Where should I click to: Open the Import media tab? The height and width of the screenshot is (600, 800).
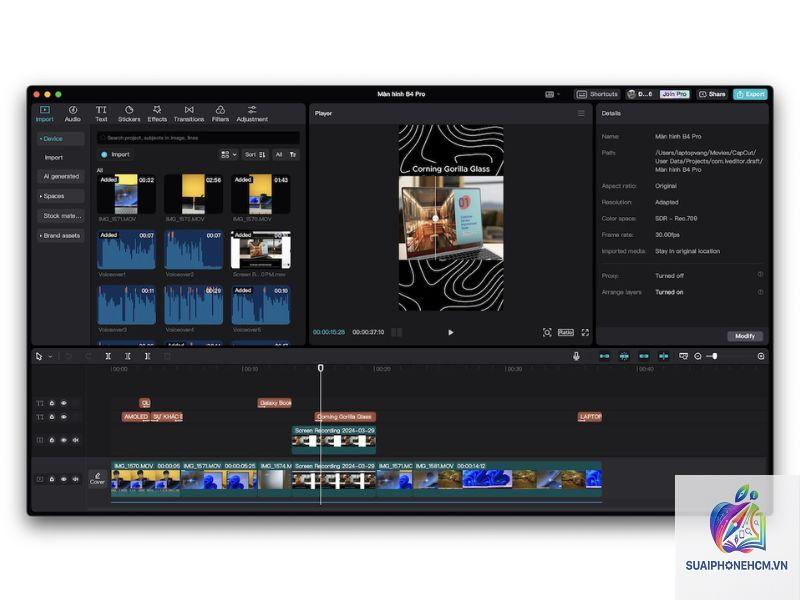pyautogui.click(x=44, y=113)
